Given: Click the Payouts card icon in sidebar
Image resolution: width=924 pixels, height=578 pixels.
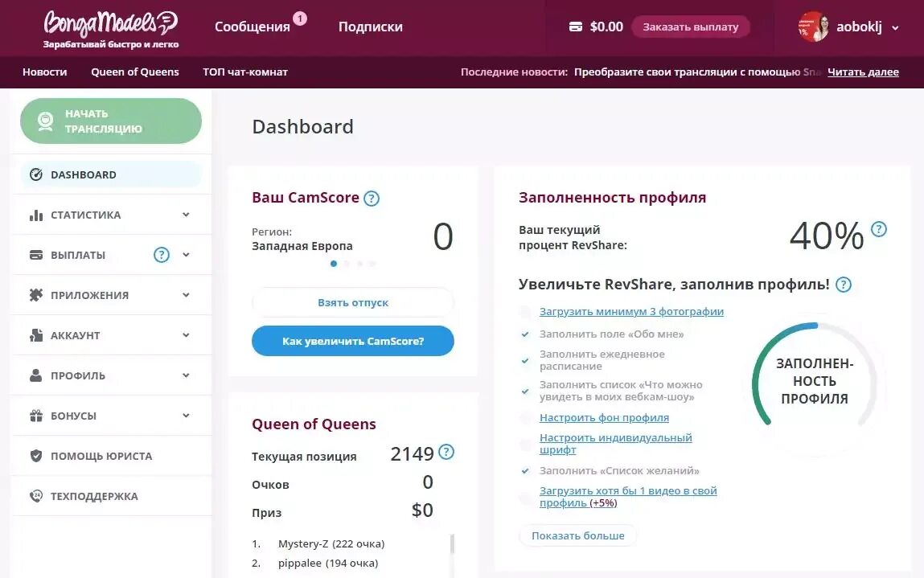Looking at the screenshot, I should (36, 255).
